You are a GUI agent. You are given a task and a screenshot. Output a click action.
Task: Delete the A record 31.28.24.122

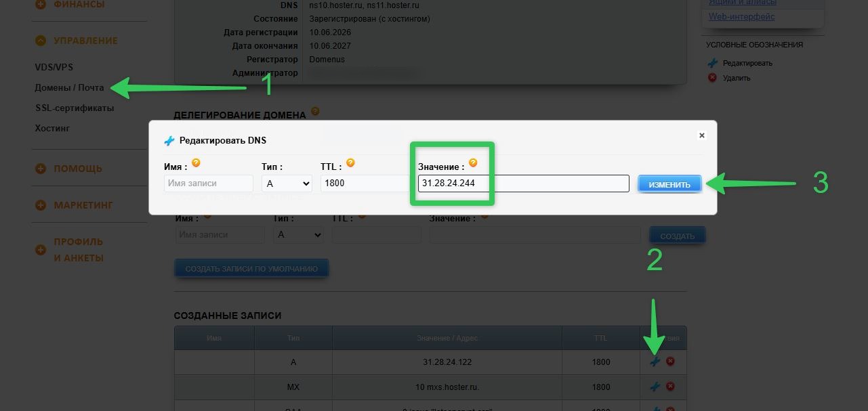pyautogui.click(x=670, y=362)
